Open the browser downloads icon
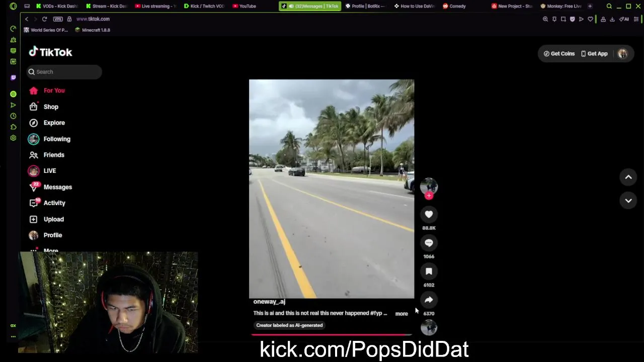This screenshot has width=644, height=362. 612,19
